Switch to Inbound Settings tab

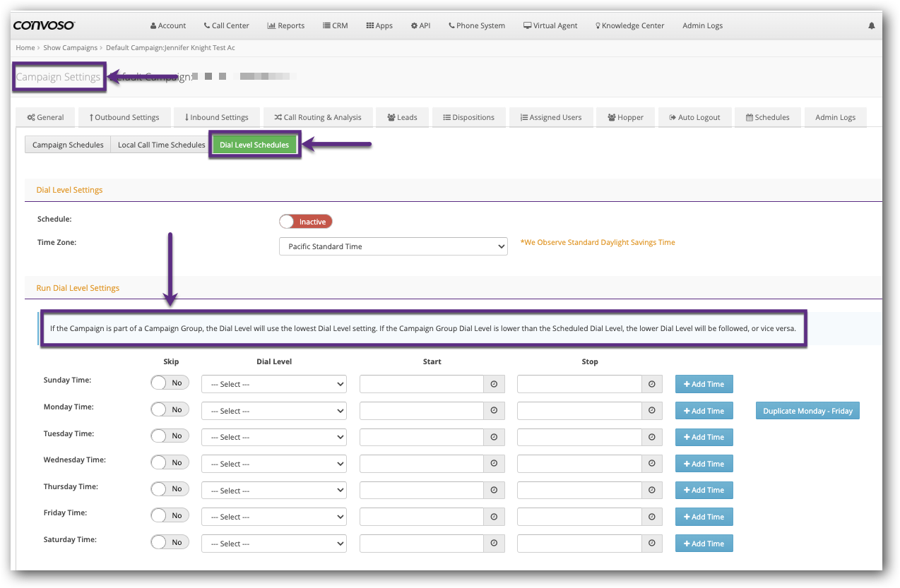tap(216, 117)
